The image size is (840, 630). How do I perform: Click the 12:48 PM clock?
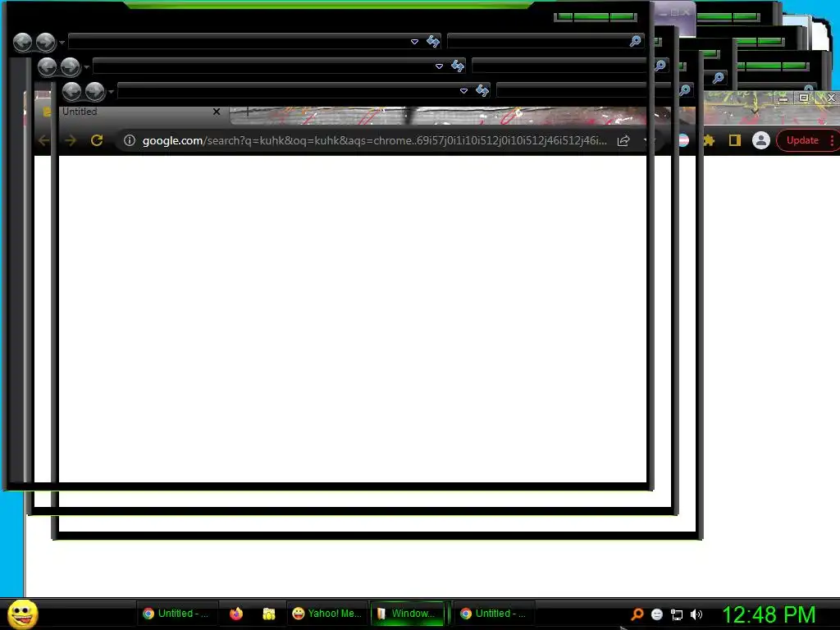(x=769, y=614)
